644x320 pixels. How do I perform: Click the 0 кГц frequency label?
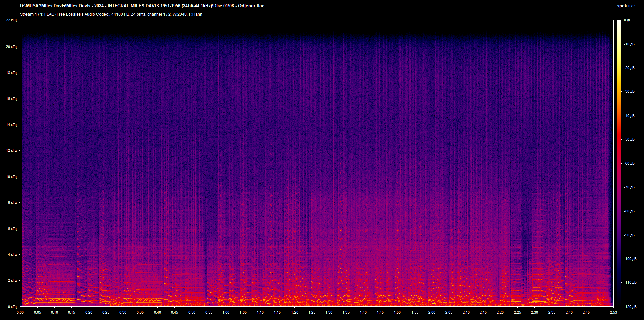point(12,307)
